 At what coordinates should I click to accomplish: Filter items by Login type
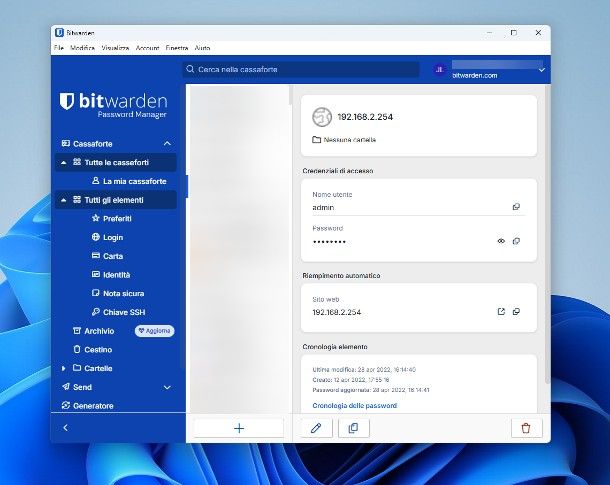(107, 237)
